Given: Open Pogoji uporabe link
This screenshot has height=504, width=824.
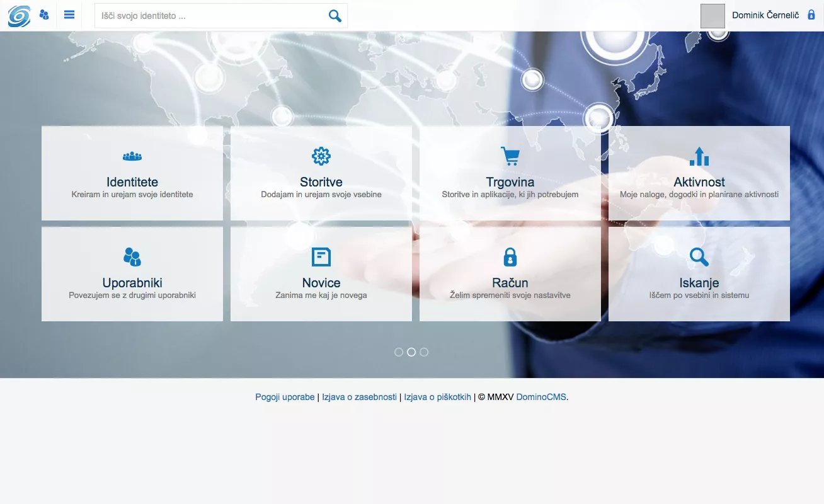Looking at the screenshot, I should tap(285, 397).
